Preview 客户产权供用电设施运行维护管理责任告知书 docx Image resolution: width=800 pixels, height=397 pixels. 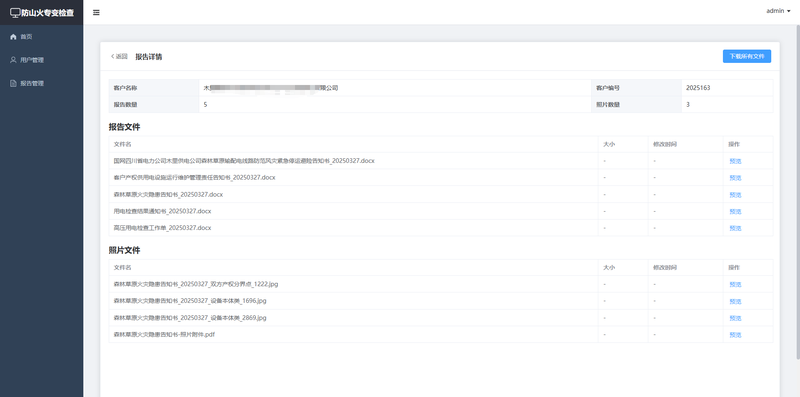735,178
